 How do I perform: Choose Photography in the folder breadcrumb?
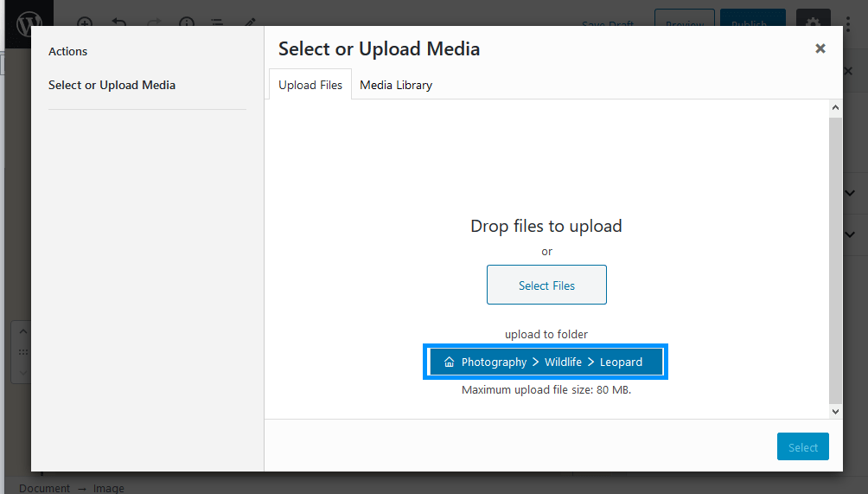coord(494,362)
